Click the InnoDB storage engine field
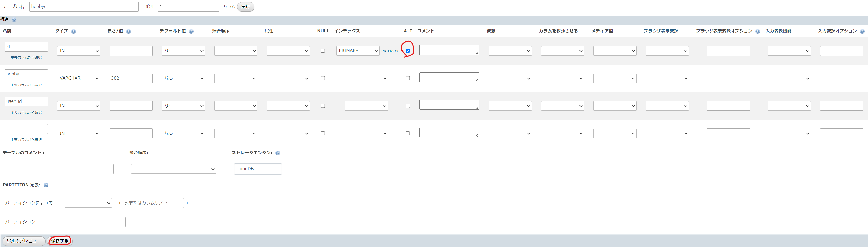The width and height of the screenshot is (868, 247). coord(258,169)
